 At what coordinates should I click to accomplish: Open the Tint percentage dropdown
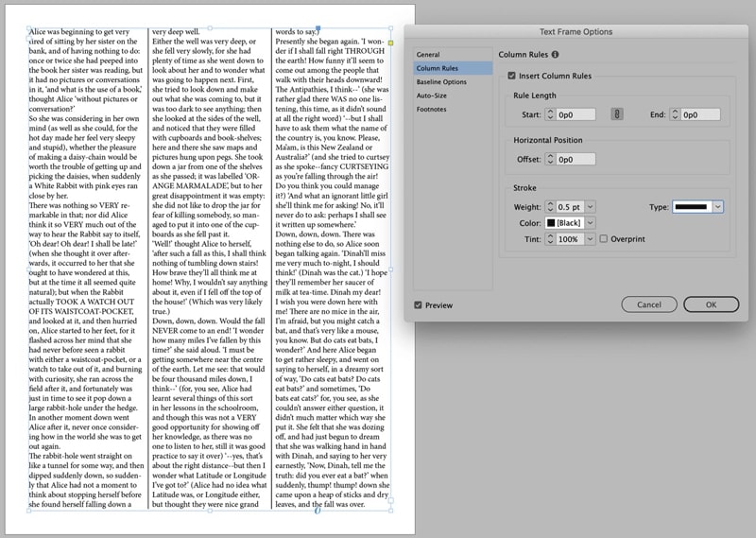point(590,239)
